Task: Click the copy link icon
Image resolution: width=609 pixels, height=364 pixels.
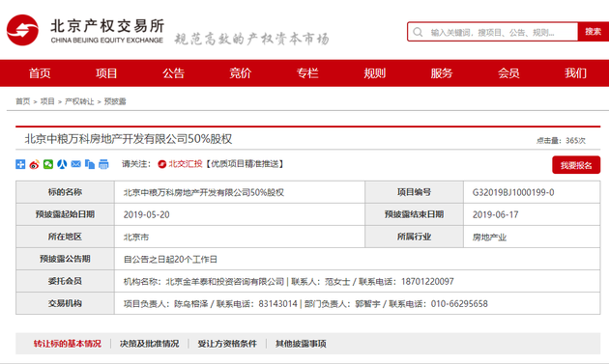Action: 90,164
